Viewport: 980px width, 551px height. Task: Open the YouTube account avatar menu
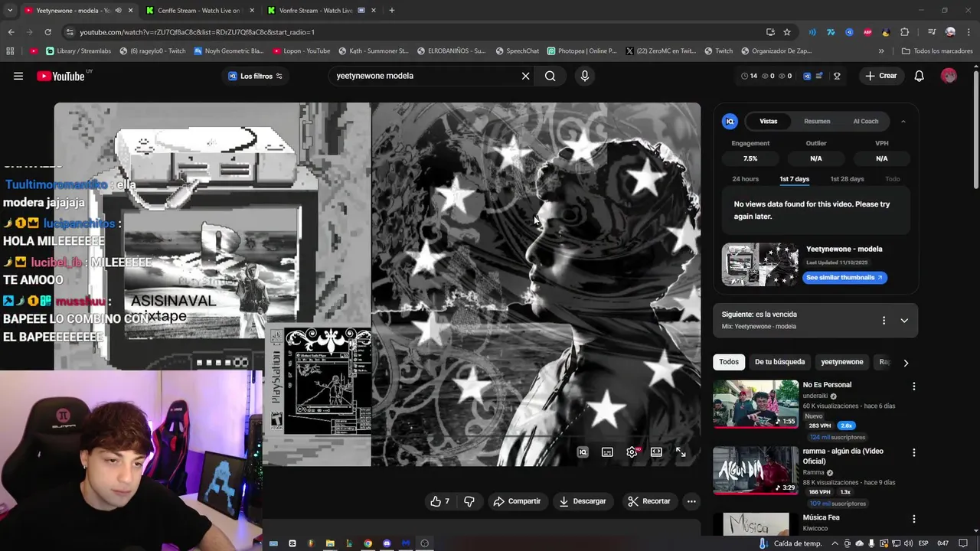click(x=949, y=76)
